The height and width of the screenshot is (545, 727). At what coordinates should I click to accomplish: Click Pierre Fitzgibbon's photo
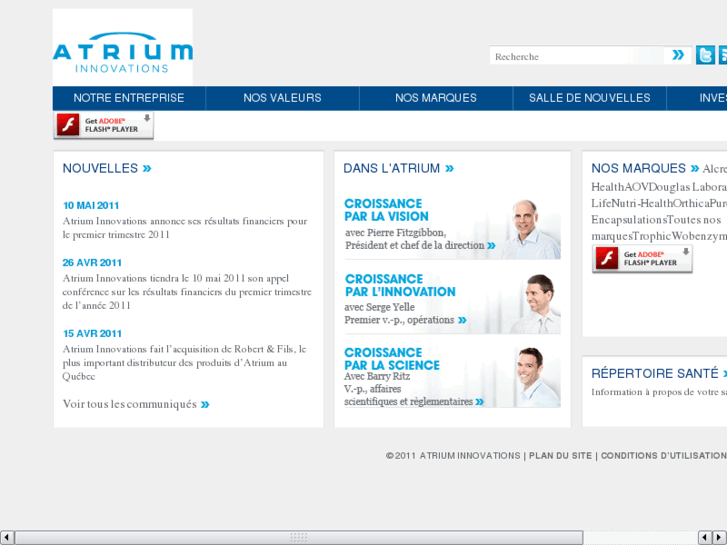(533, 229)
